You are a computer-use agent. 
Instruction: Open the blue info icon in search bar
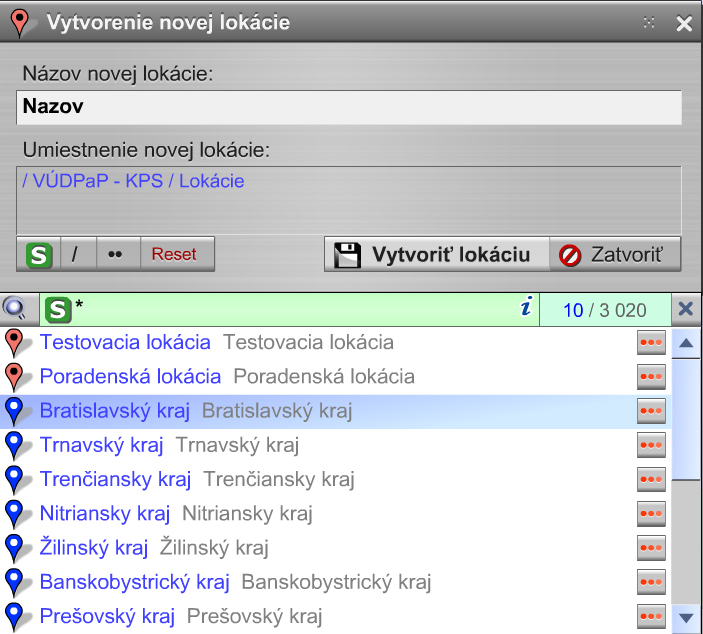point(526,307)
